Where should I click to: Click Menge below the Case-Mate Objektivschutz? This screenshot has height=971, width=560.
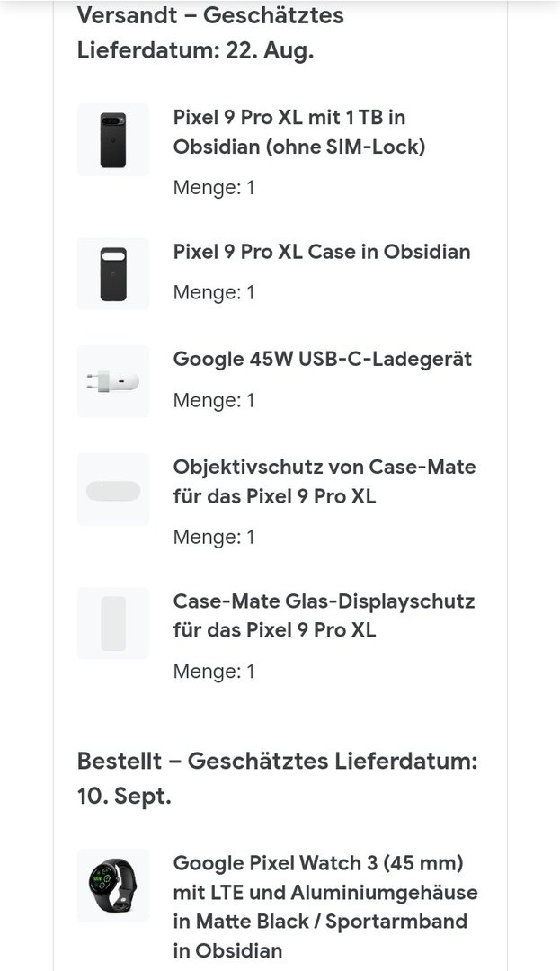pyautogui.click(x=214, y=537)
